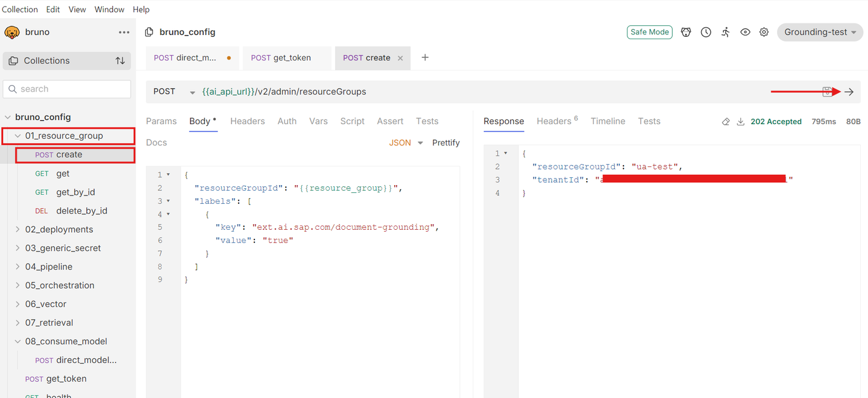Viewport: 868px width, 398px height.
Task: Download the response with download icon
Action: (741, 122)
